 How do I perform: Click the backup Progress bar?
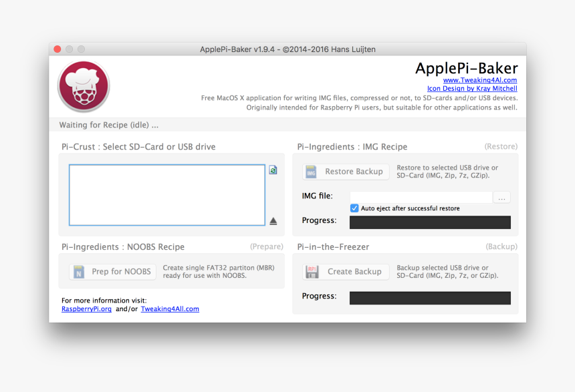430,298
